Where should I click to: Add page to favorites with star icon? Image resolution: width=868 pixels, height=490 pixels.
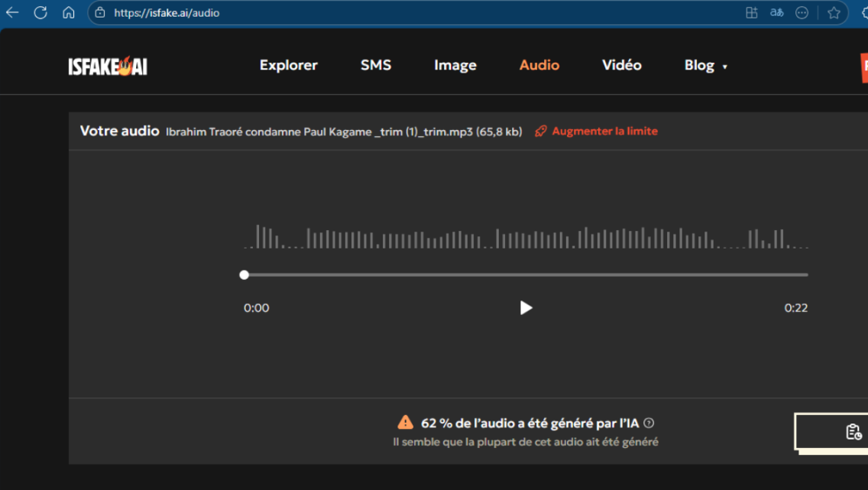click(834, 13)
